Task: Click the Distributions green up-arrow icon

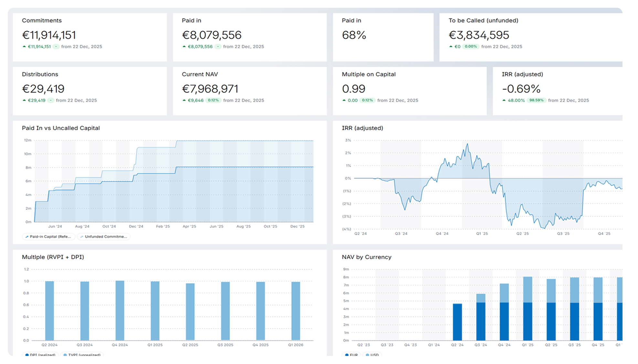Action: tap(24, 100)
